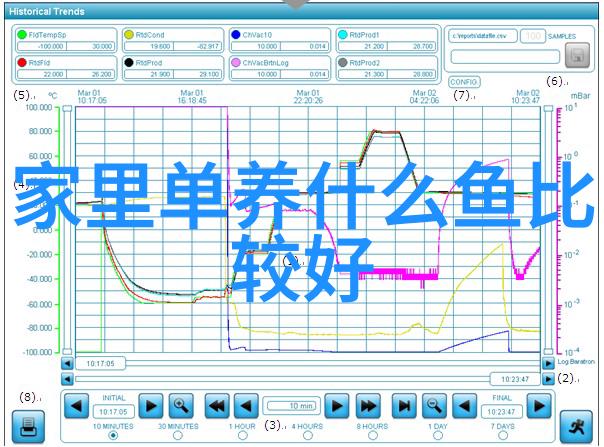Click the data file path field
The height and width of the screenshot is (447, 604).
(x=483, y=36)
